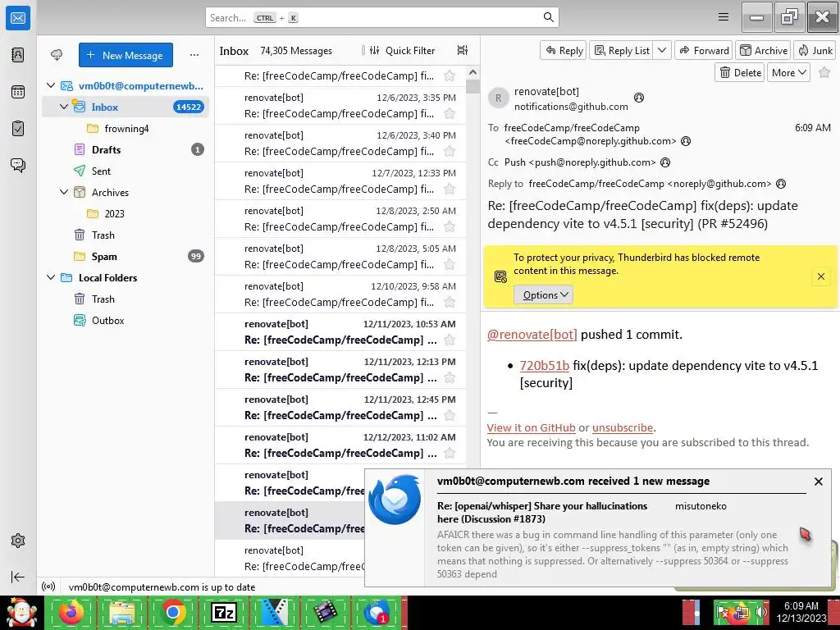Open the More actions dropdown
The height and width of the screenshot is (630, 840).
tap(788, 72)
